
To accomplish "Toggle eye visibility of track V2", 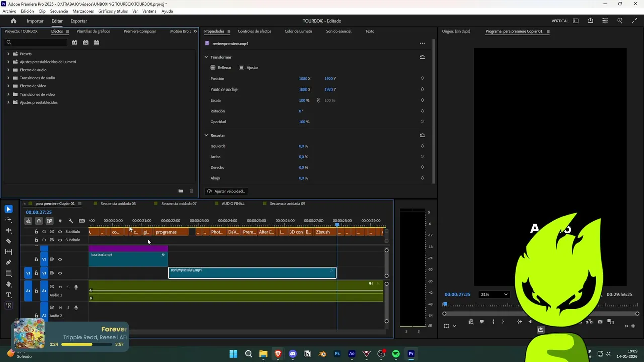I will point(60,259).
